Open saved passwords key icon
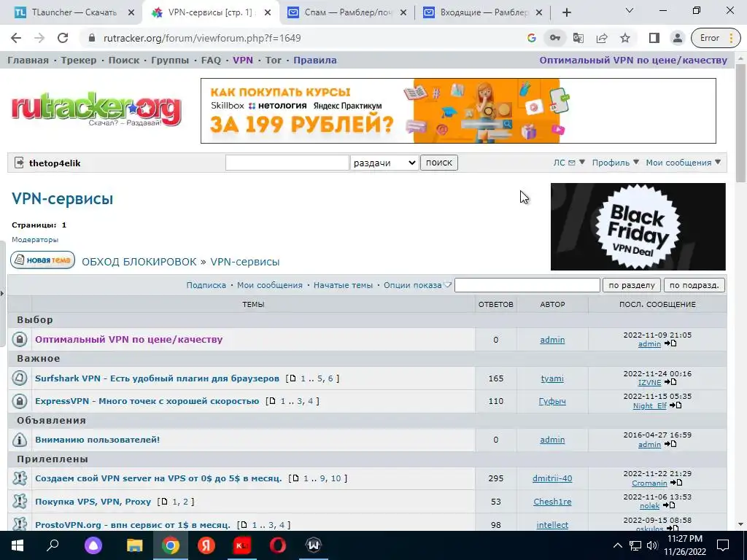The height and width of the screenshot is (560, 747). point(555,38)
